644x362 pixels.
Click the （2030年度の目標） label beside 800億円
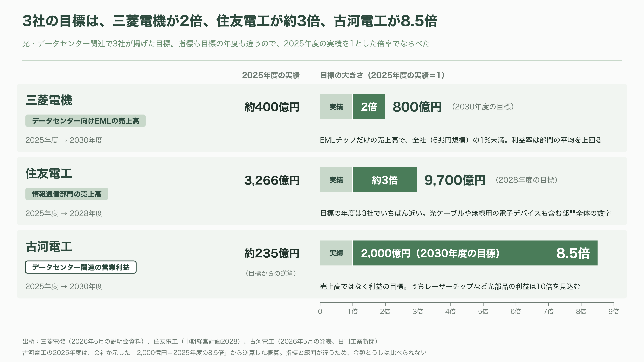pos(483,107)
